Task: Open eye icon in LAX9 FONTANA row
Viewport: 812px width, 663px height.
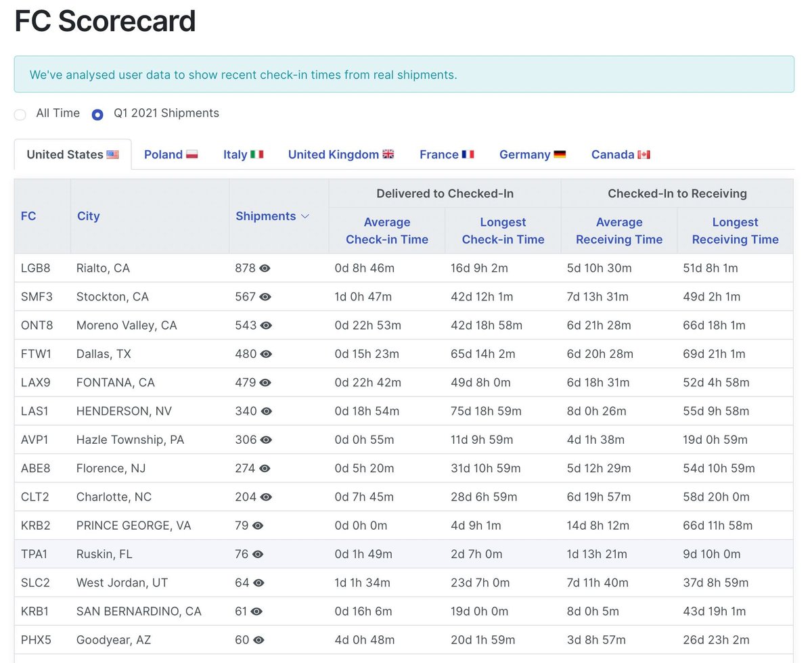Action: pyautogui.click(x=265, y=383)
